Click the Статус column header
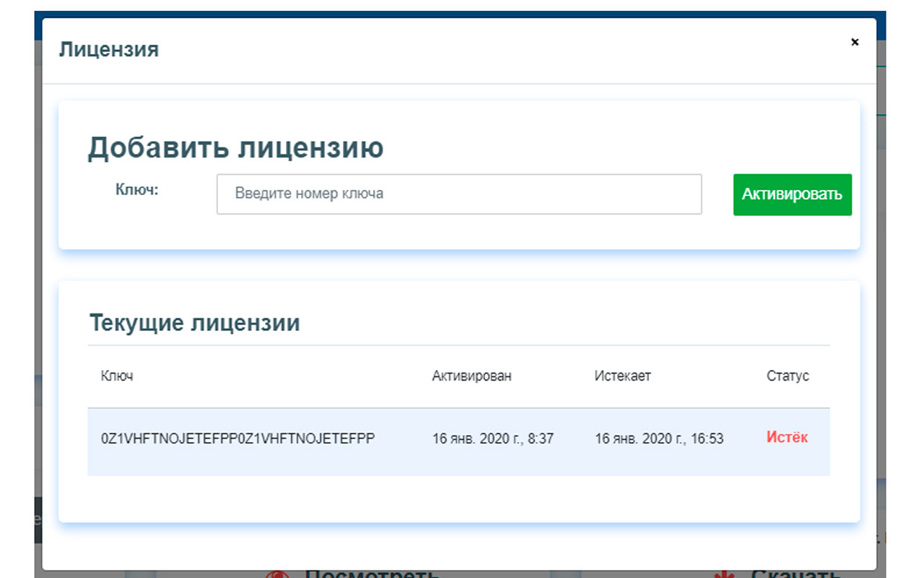 [x=788, y=376]
